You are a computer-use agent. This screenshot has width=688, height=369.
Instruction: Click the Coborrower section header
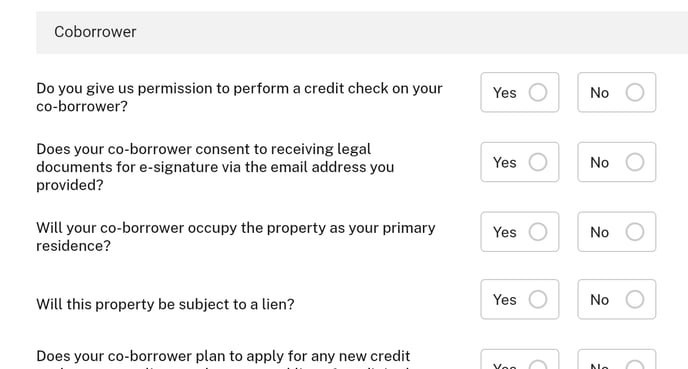coord(362,32)
